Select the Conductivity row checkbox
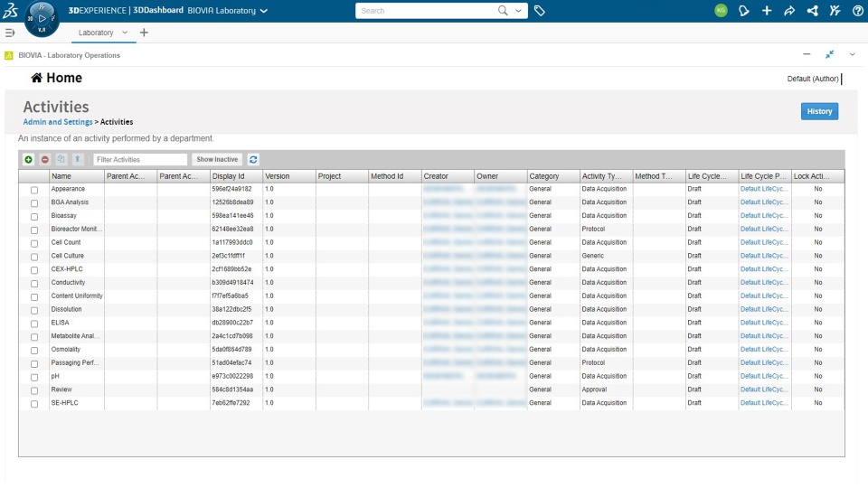Screen dimensions: 868x488 pyautogui.click(x=34, y=283)
